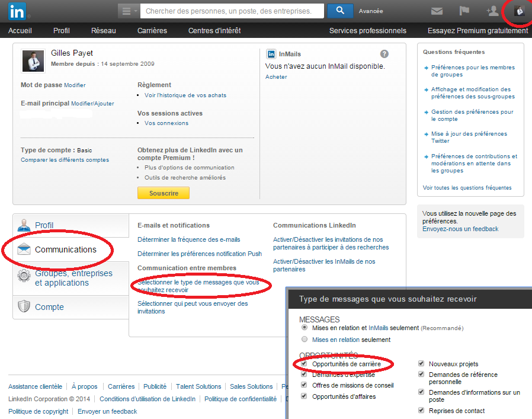Open Gestion des préférences pour le compte
532x419 pixels.
[x=472, y=116]
